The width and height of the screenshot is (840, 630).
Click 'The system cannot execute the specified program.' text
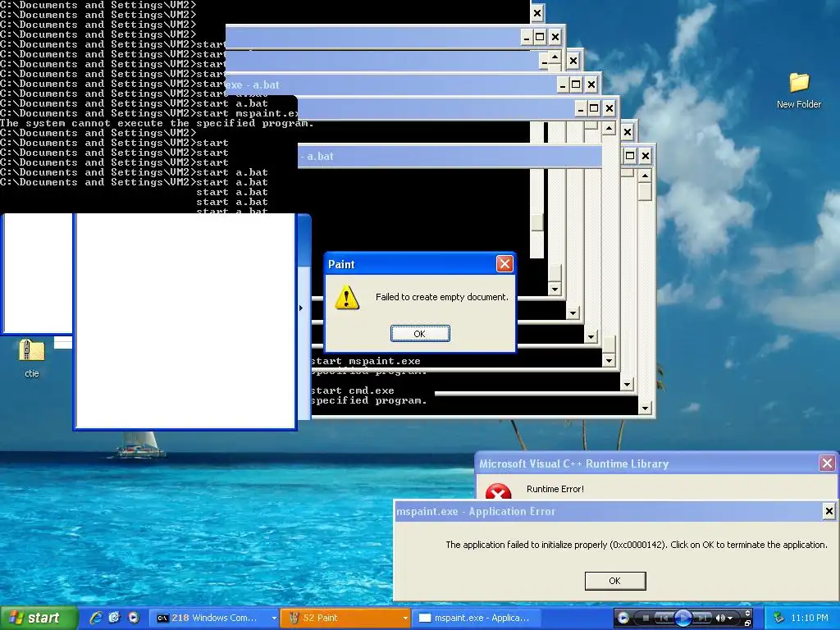(x=157, y=123)
